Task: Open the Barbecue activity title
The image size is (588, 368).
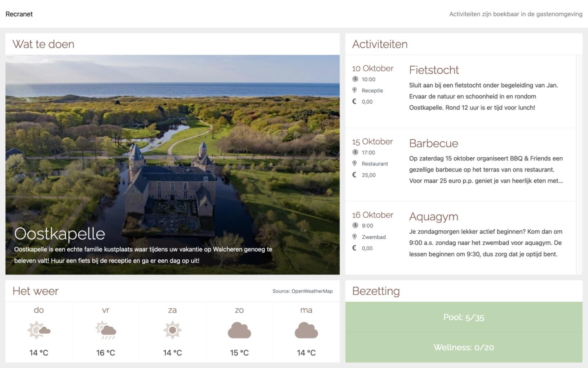Action: tap(433, 143)
